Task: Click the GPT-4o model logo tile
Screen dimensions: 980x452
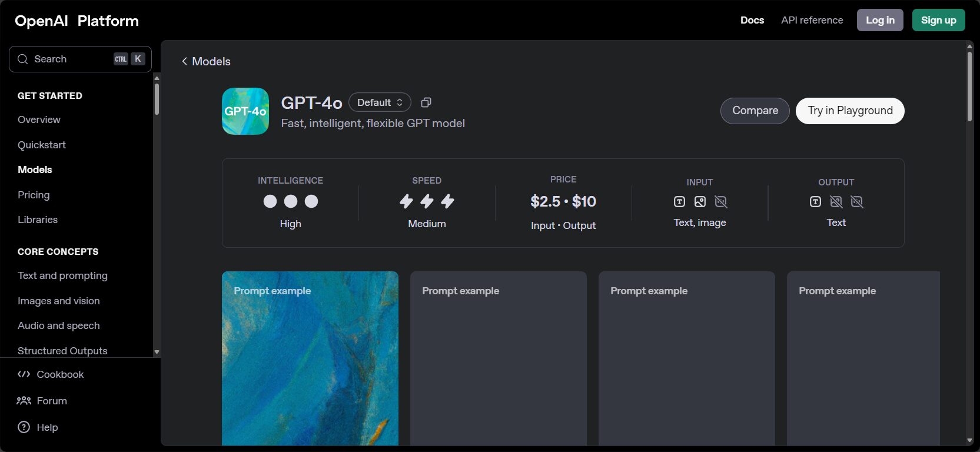Action: (245, 111)
